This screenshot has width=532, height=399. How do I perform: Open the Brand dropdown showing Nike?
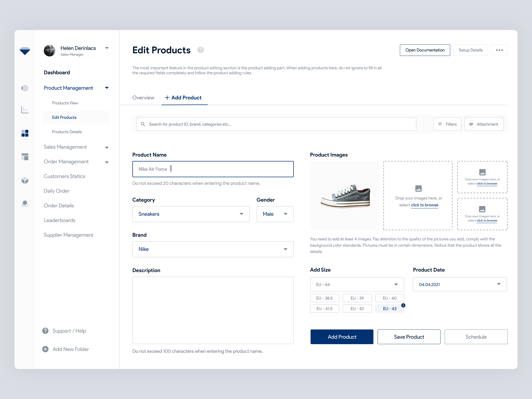coord(213,249)
